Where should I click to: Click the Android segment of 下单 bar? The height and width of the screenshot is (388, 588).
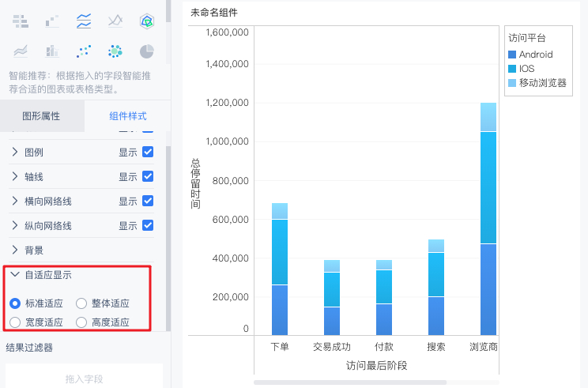tap(280, 310)
